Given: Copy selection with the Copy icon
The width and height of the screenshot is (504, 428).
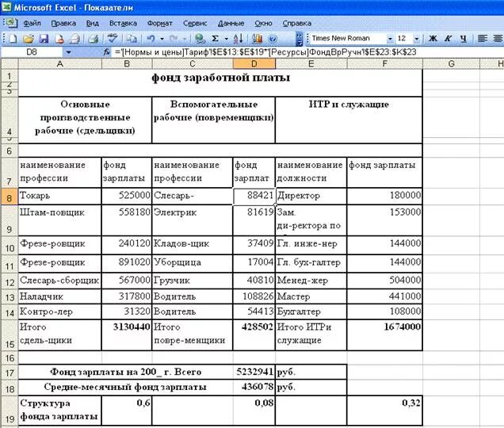Looking at the screenshot, I should tap(132, 39).
